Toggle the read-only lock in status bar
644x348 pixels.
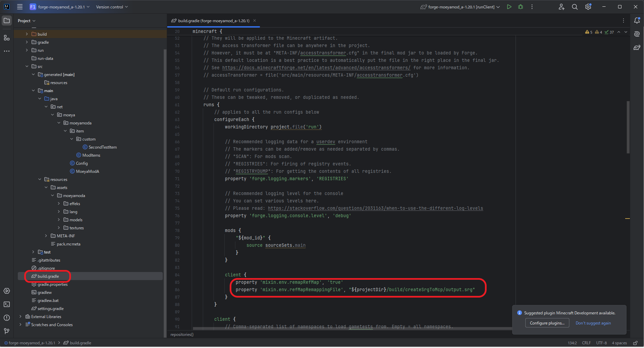pos(635,343)
